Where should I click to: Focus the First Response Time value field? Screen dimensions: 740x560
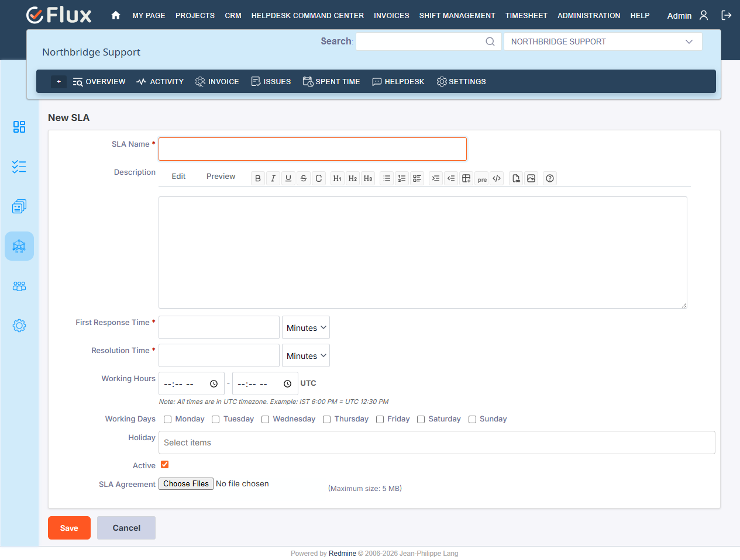[x=219, y=327]
